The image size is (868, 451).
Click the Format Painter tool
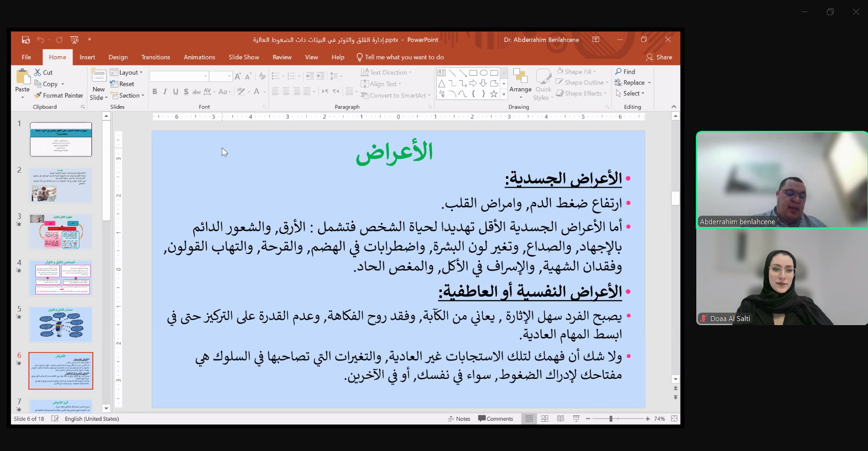[58, 96]
